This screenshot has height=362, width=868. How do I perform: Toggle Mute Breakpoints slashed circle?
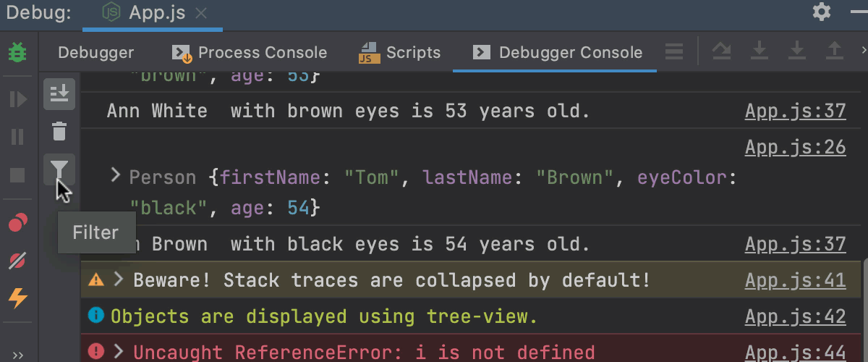point(17,260)
